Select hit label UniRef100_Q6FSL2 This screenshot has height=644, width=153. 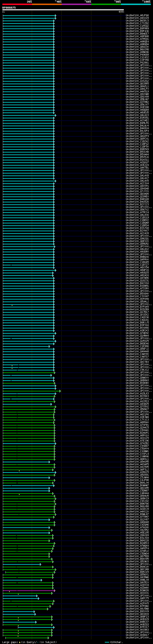click(x=137, y=470)
